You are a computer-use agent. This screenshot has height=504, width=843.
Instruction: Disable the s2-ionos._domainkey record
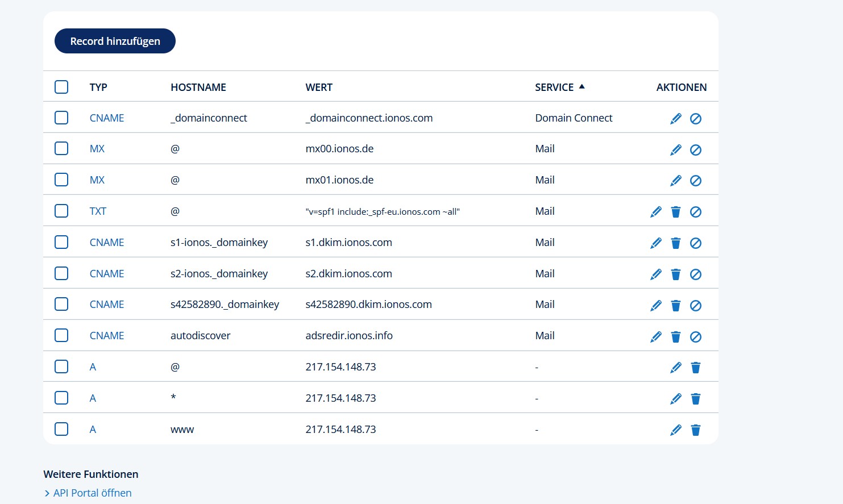click(x=695, y=274)
